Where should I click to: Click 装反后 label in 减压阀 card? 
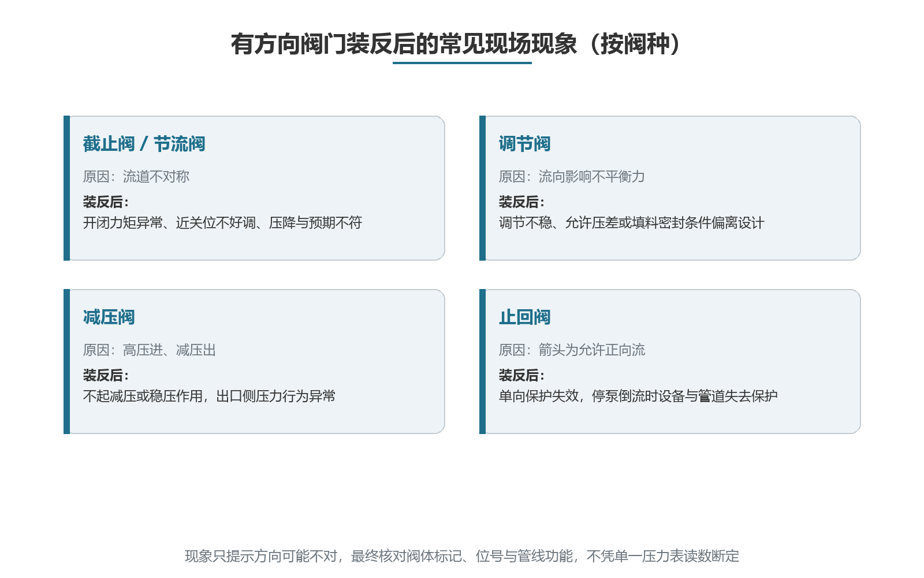[x=106, y=375]
